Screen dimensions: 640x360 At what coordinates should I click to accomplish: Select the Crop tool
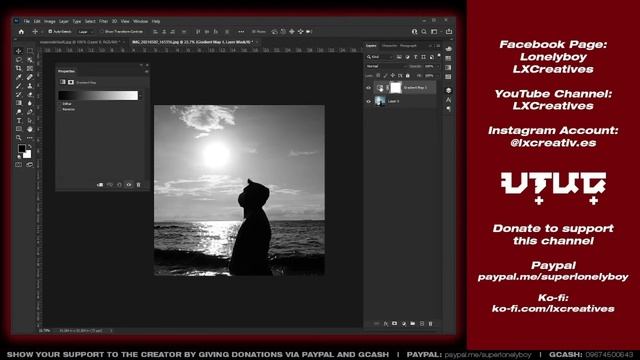[x=19, y=68]
